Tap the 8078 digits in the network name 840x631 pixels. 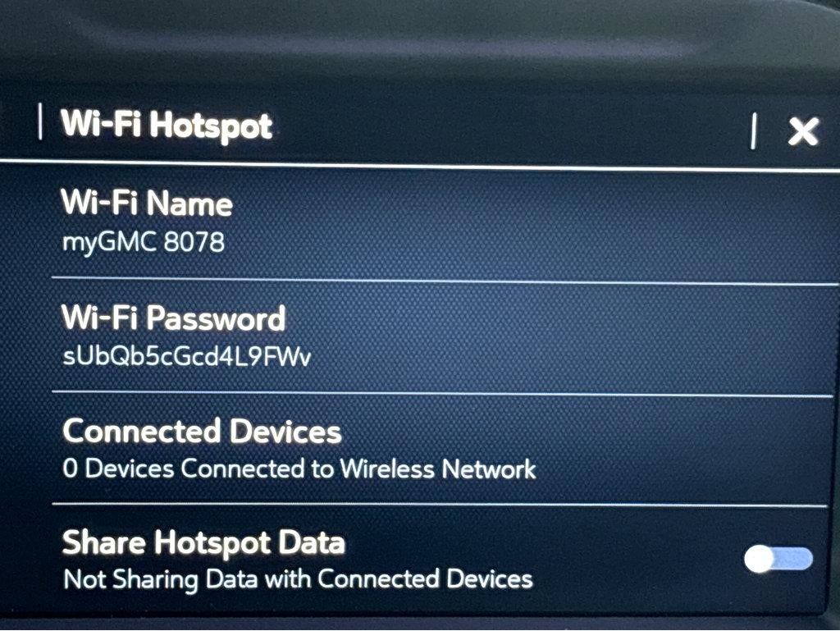[194, 241]
